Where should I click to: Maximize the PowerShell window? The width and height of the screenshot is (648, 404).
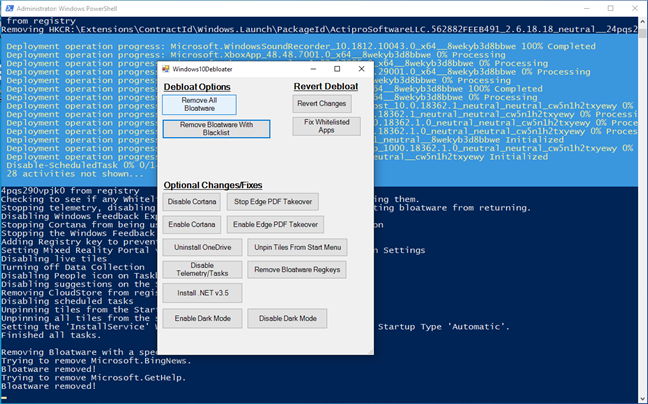[610, 8]
